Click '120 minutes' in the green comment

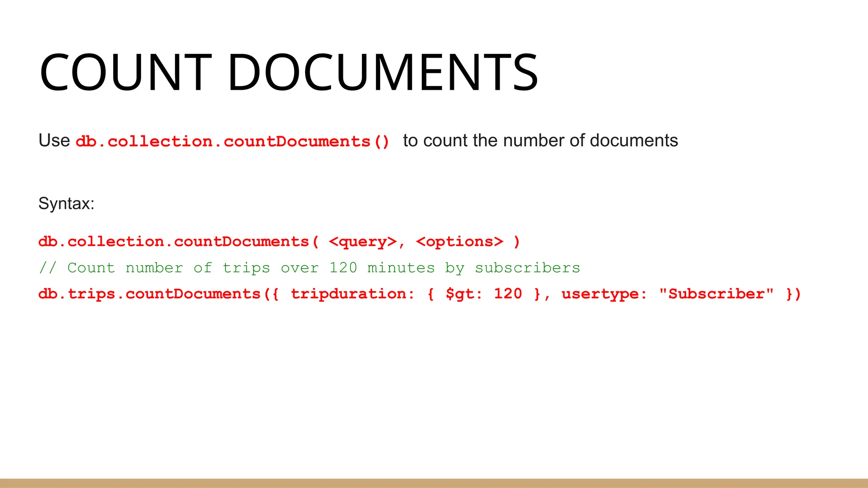point(382,268)
